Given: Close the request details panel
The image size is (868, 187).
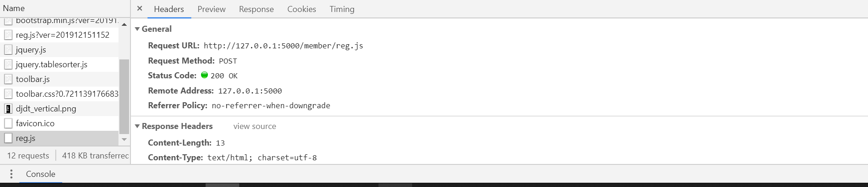Looking at the screenshot, I should pos(140,9).
